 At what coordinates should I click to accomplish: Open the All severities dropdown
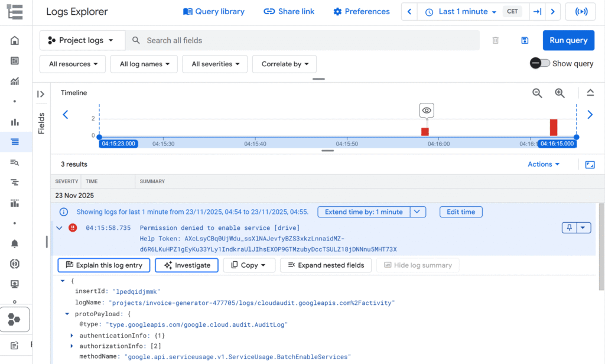(x=215, y=64)
